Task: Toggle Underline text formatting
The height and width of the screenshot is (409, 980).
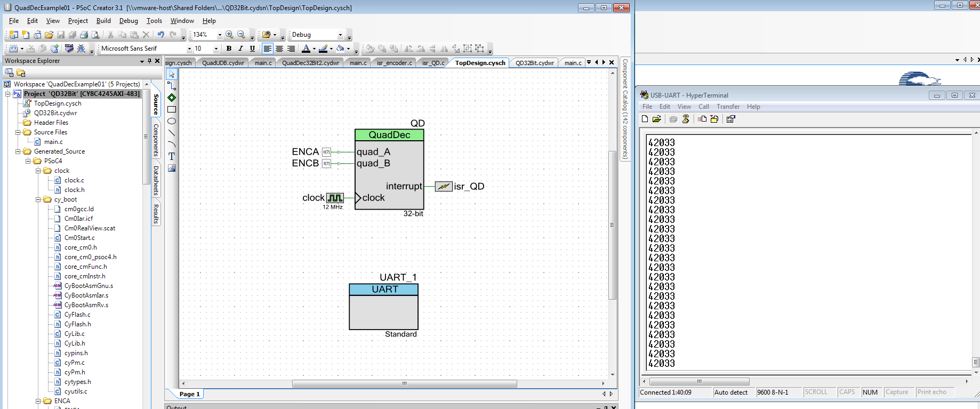Action: [252, 49]
